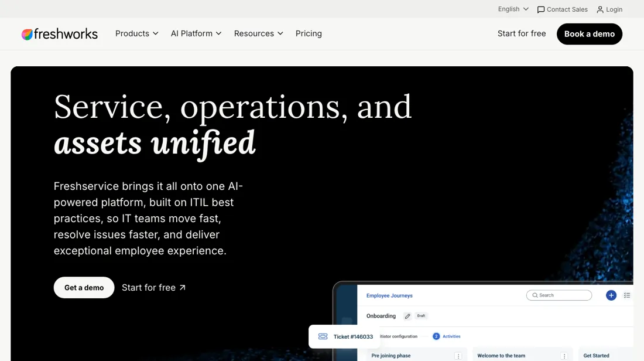
Task: Click the Freshworks logo
Action: (x=60, y=34)
